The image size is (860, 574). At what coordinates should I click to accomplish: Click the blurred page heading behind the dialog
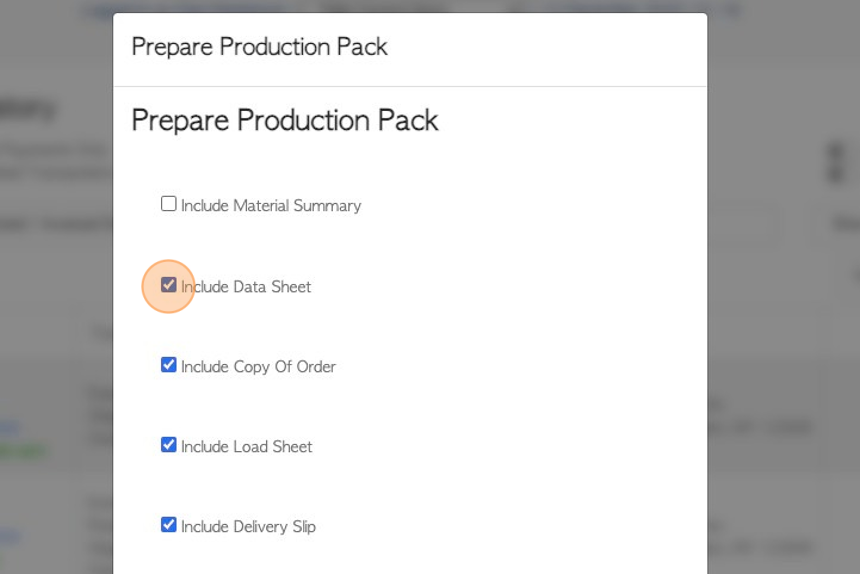coord(27,110)
